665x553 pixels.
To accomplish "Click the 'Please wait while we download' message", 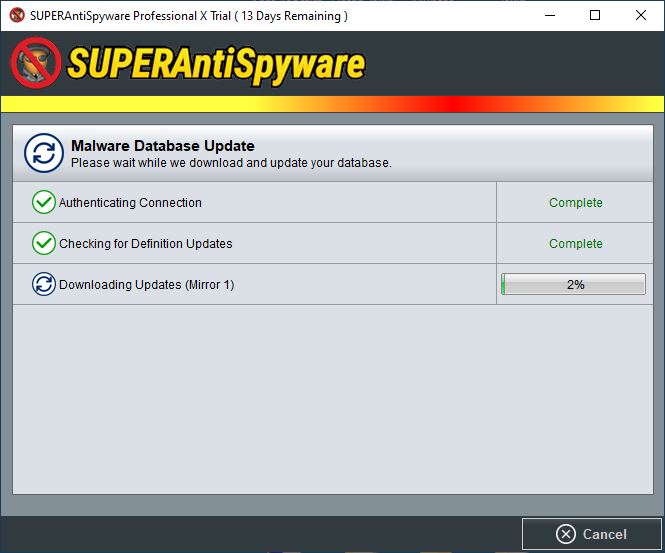I will (x=231, y=163).
